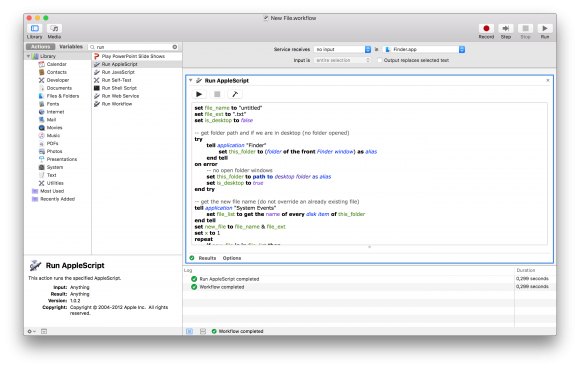The height and width of the screenshot is (369, 580).
Task: Show the log view with list icon
Action: pos(189,331)
